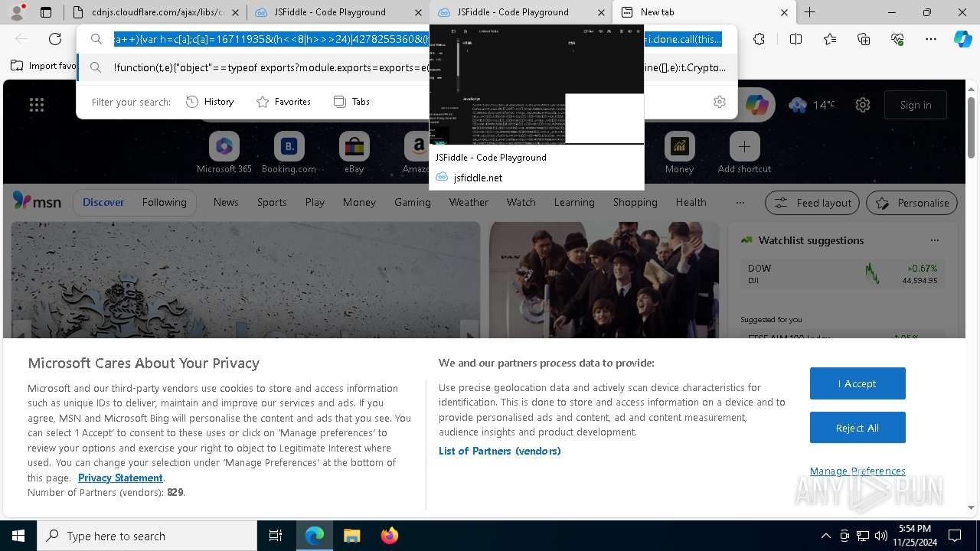Open List of Partners (vendors) link
The height and width of the screenshot is (551, 980).
pos(500,451)
